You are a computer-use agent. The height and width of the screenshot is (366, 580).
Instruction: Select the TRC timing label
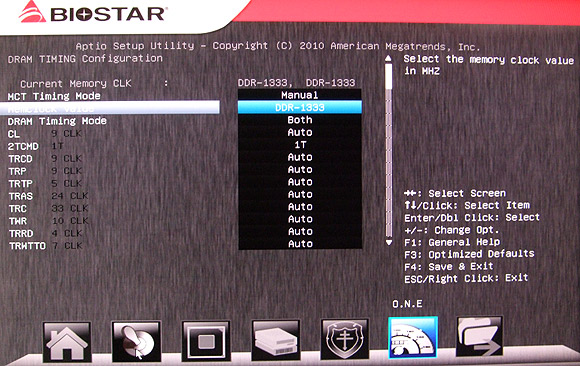pyautogui.click(x=17, y=209)
